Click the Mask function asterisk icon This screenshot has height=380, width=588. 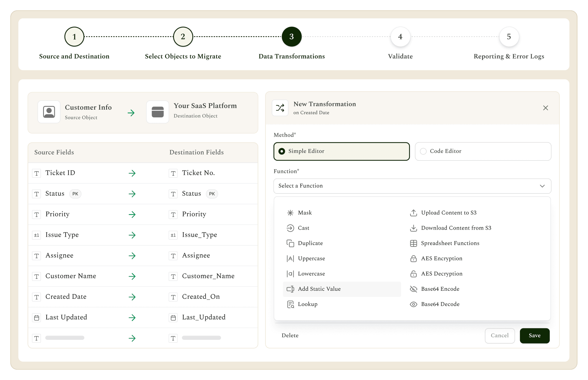tap(290, 213)
